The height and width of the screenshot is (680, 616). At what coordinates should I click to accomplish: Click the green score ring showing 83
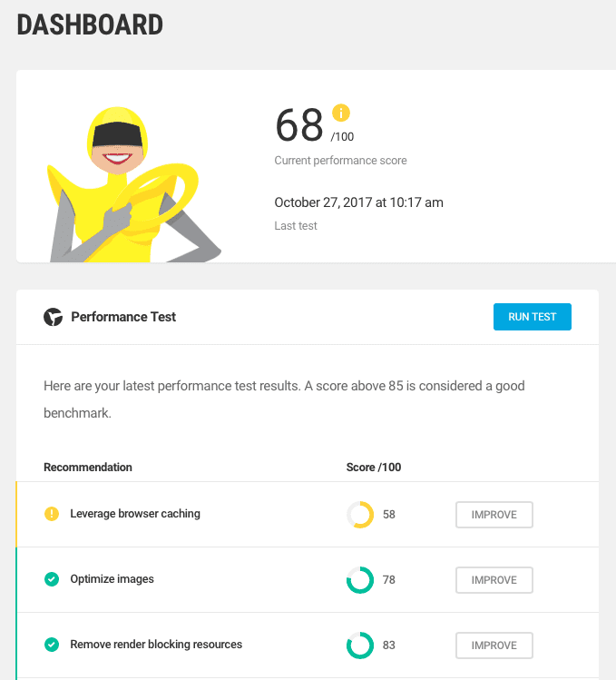[360, 646]
